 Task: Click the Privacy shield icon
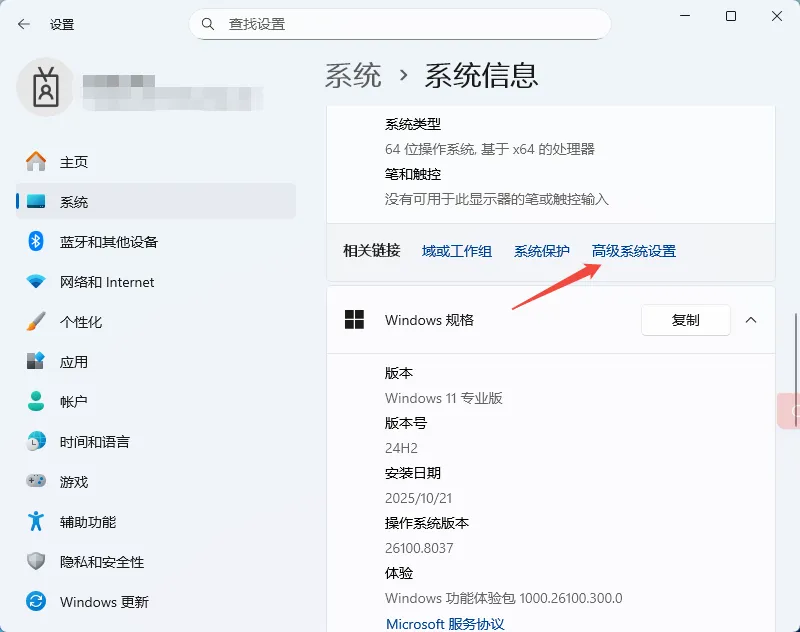tap(36, 561)
